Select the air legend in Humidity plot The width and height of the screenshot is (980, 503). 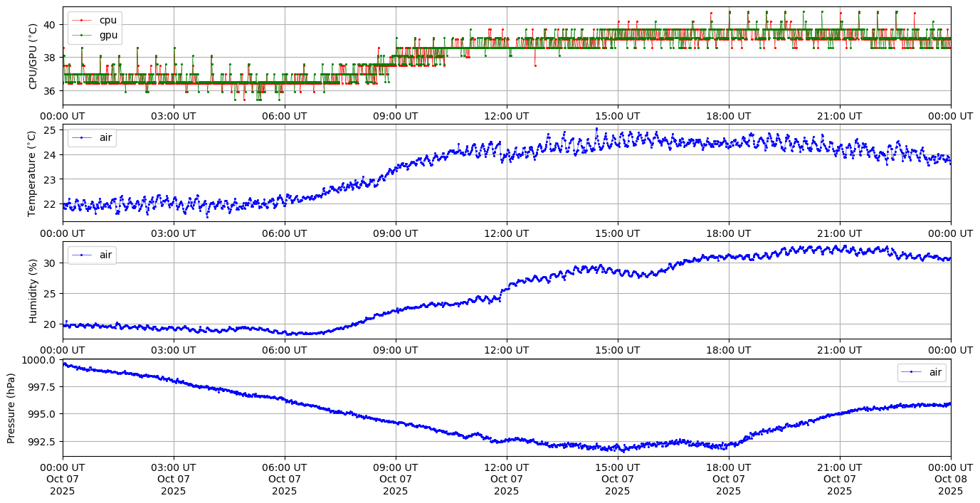(92, 255)
